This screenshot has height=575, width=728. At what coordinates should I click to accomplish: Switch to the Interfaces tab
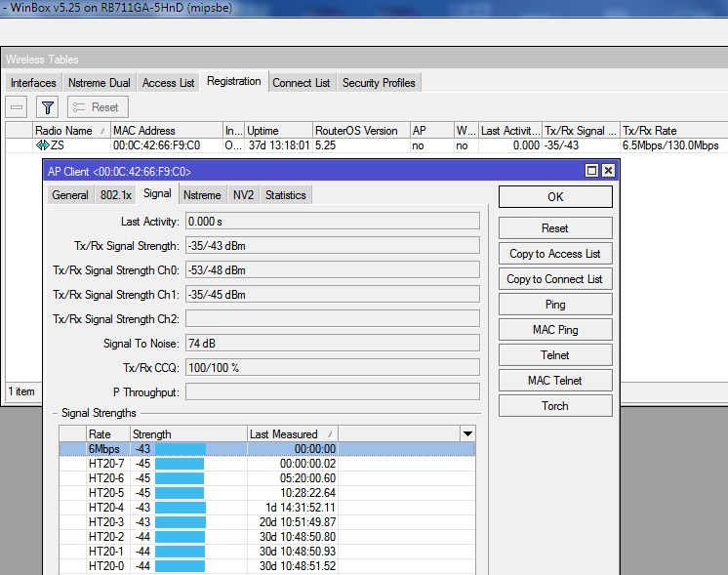coord(33,83)
